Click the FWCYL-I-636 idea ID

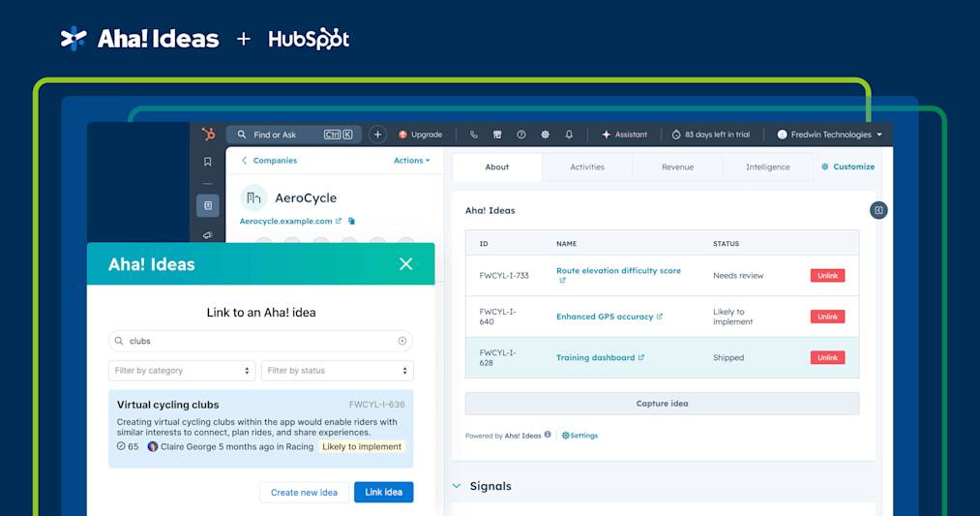[x=377, y=405]
